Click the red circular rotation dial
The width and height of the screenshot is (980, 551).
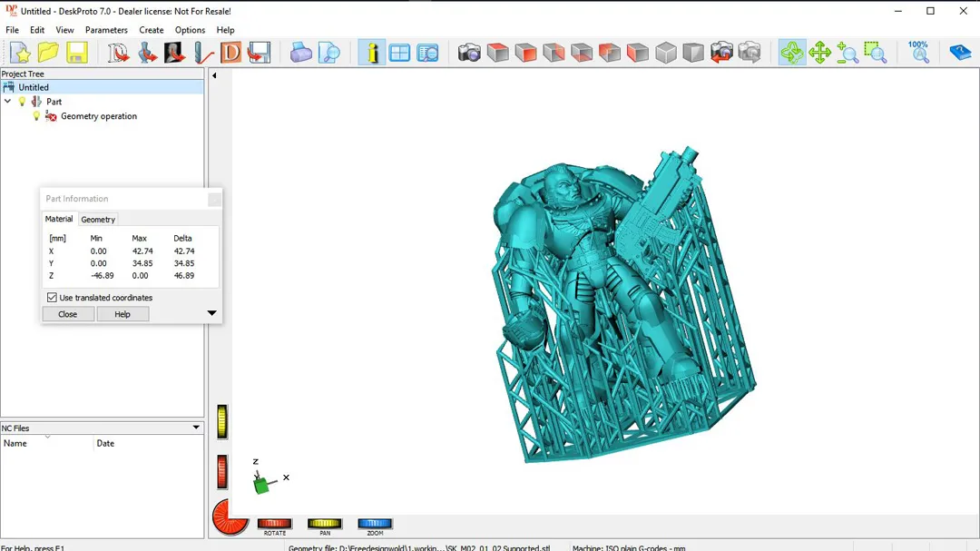point(230,517)
